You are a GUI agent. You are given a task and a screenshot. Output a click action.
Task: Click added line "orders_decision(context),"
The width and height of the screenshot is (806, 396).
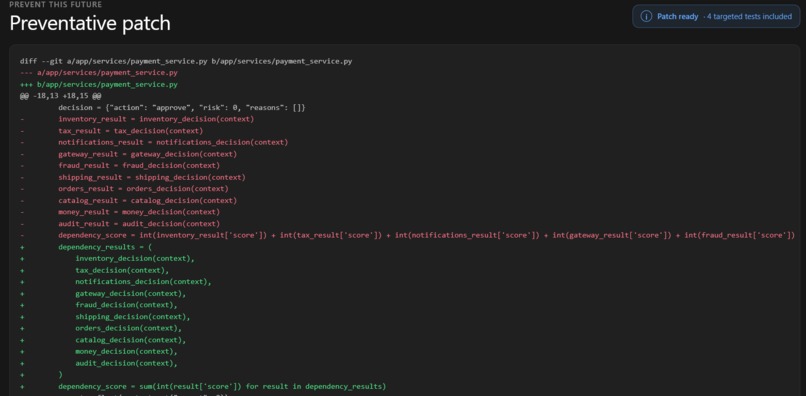click(129, 328)
